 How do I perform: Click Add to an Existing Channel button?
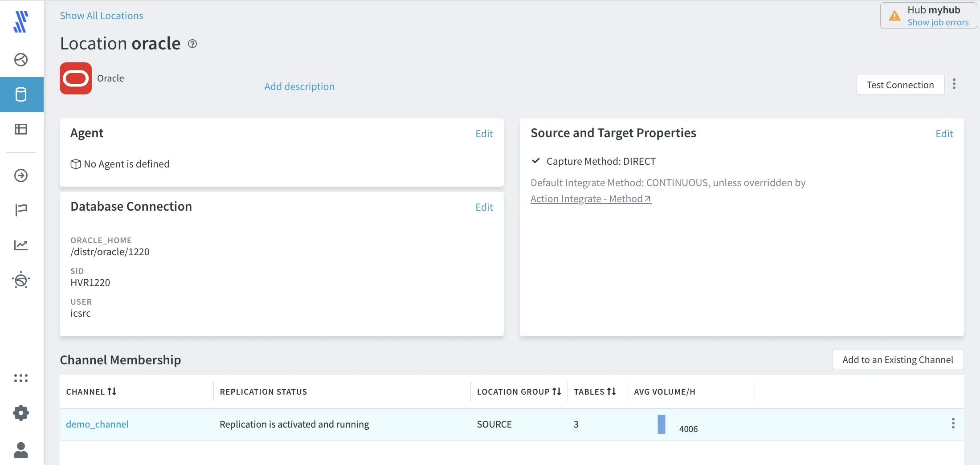pos(898,359)
